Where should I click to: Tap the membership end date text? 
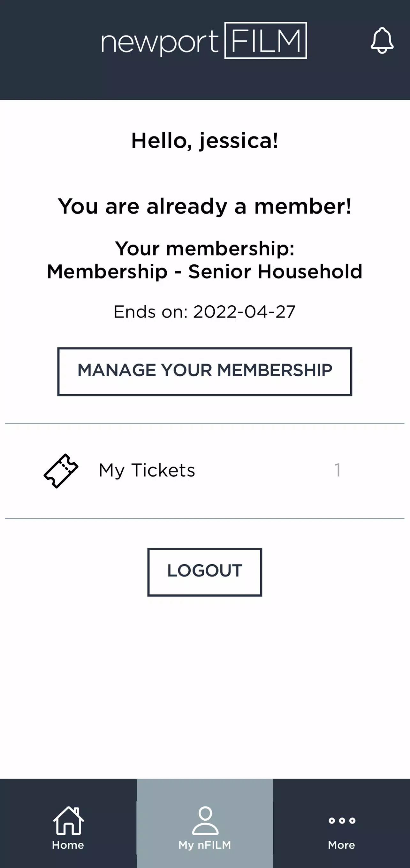205,312
